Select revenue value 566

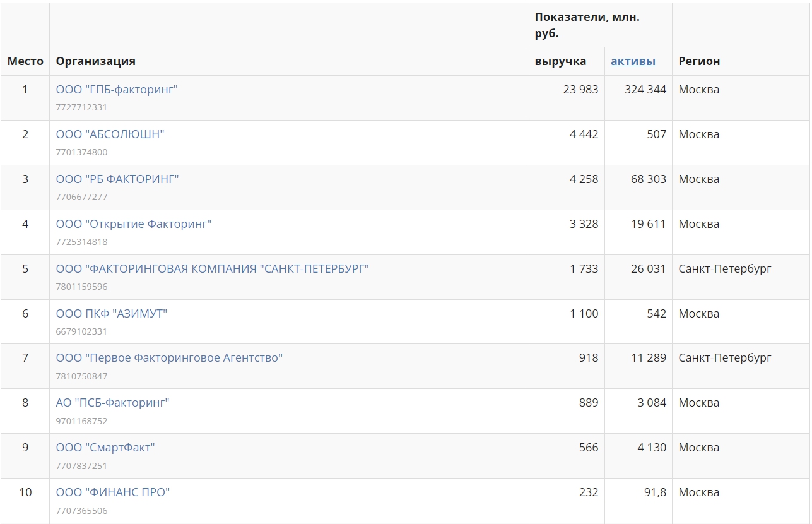589,448
